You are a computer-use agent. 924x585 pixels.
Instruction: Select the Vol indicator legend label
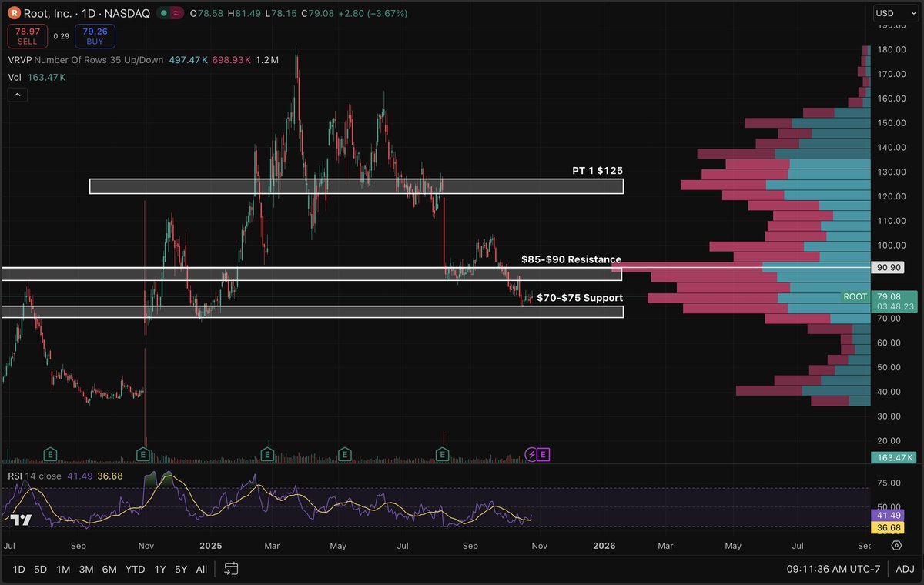point(15,77)
